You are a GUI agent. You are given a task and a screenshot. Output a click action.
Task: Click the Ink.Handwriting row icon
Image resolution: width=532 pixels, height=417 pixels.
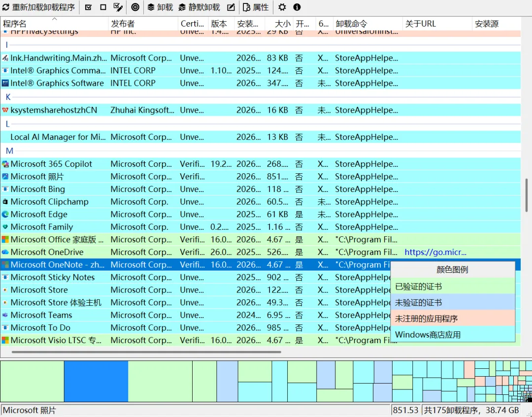point(5,58)
